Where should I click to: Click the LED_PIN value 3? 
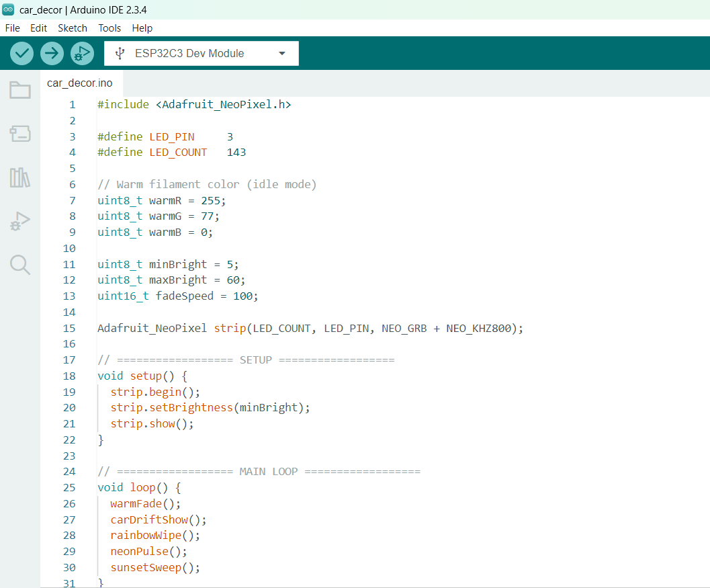[230, 137]
